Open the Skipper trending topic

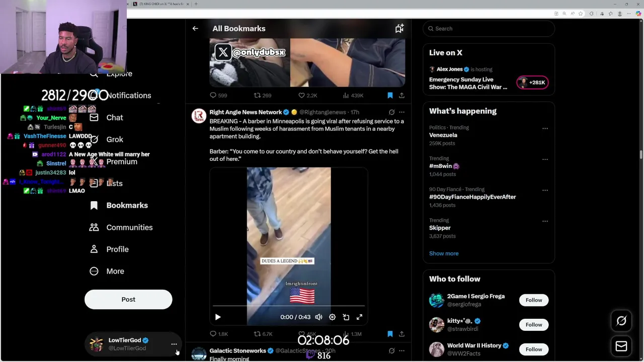point(440,228)
